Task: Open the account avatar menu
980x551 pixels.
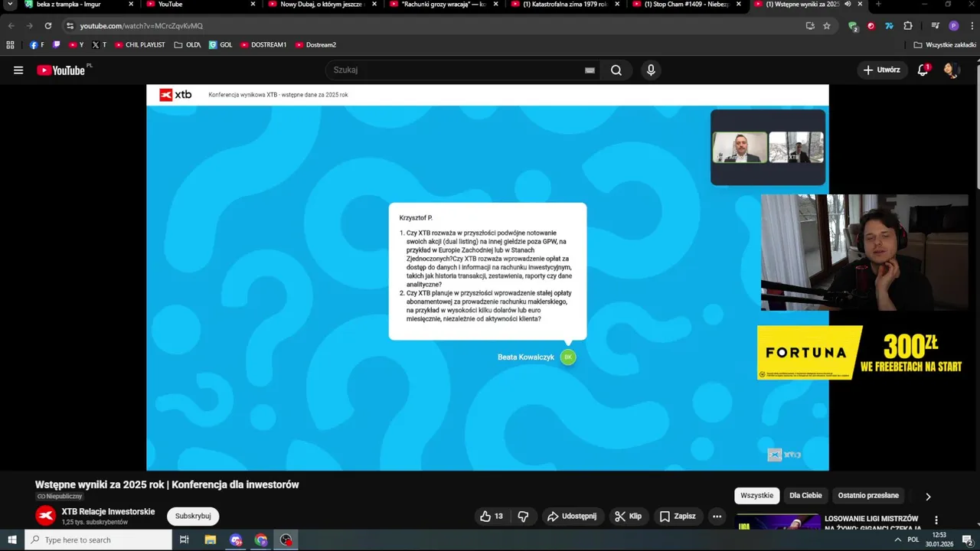Action: pos(952,70)
